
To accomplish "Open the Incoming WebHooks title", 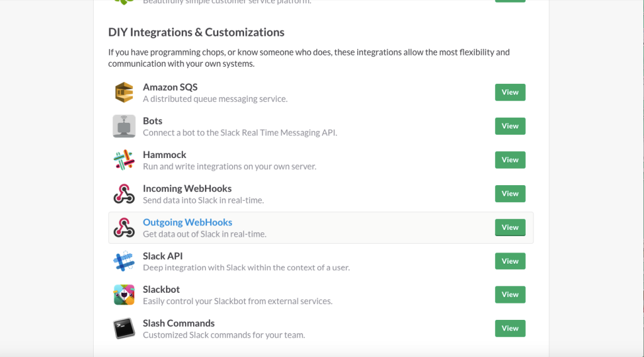I will (187, 188).
